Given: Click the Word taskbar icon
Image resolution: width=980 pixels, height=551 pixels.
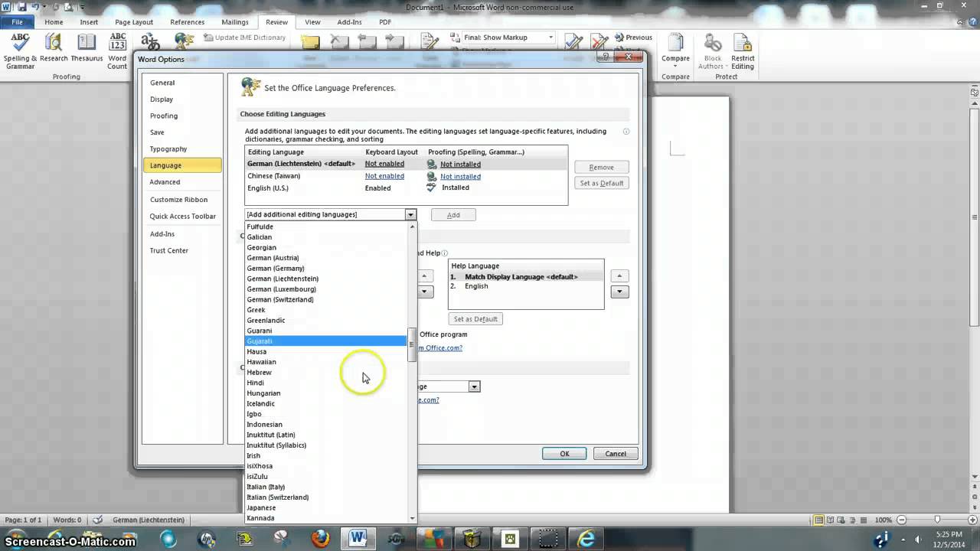Looking at the screenshot, I should coord(358,538).
